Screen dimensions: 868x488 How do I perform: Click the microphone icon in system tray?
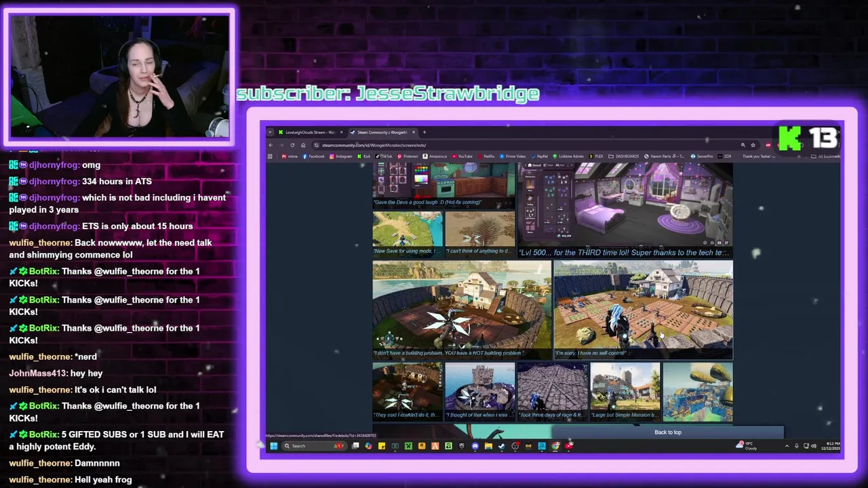coord(797,446)
